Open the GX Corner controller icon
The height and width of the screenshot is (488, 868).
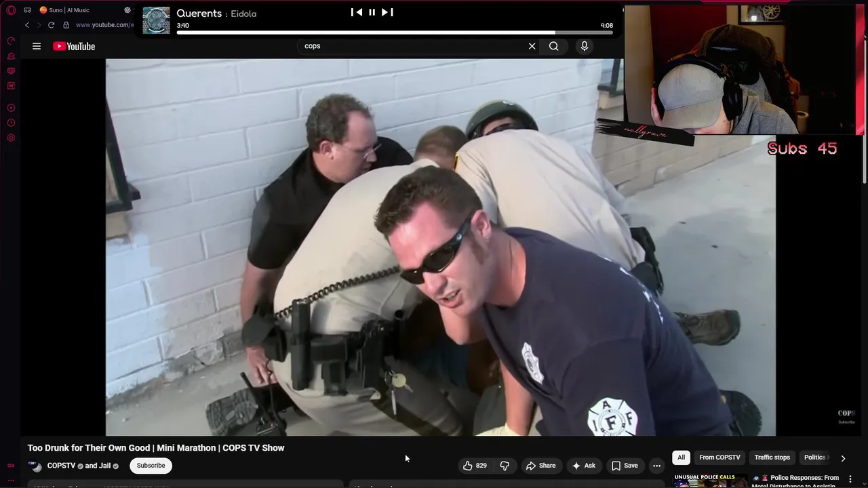[x=28, y=10]
